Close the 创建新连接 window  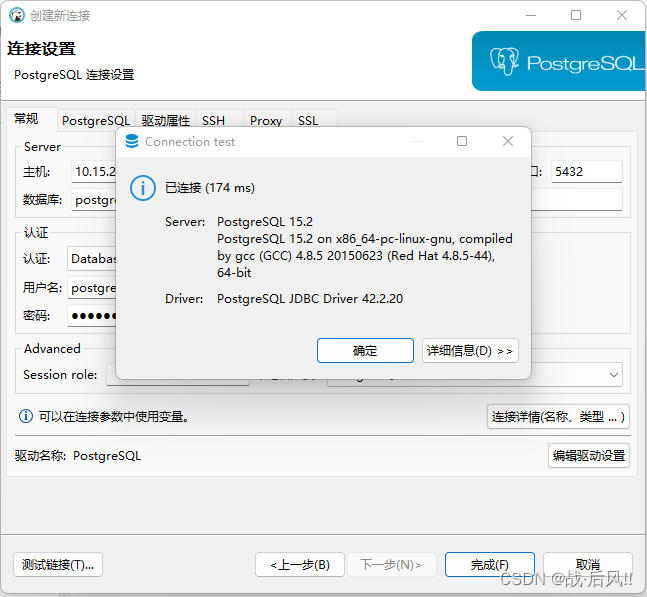622,15
